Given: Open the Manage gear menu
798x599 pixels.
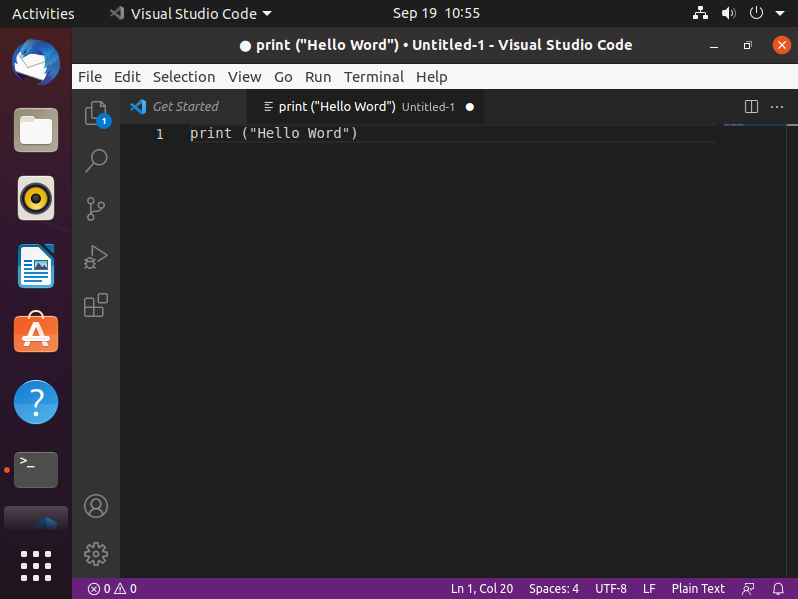Looking at the screenshot, I should 96,554.
